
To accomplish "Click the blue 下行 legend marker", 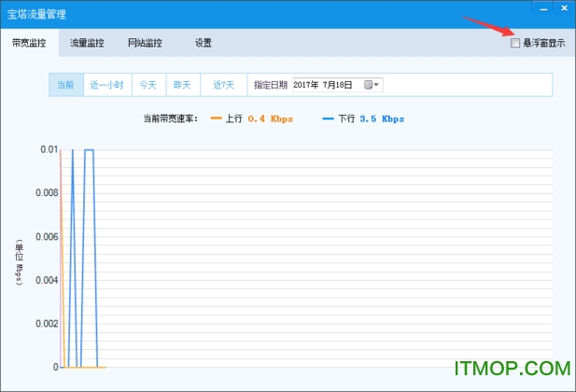I will [x=328, y=119].
